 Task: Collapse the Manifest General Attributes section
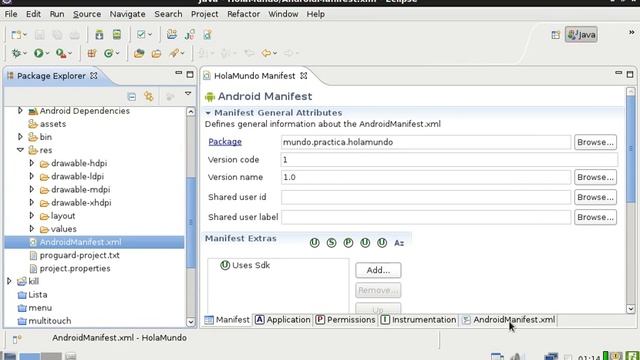pos(208,113)
